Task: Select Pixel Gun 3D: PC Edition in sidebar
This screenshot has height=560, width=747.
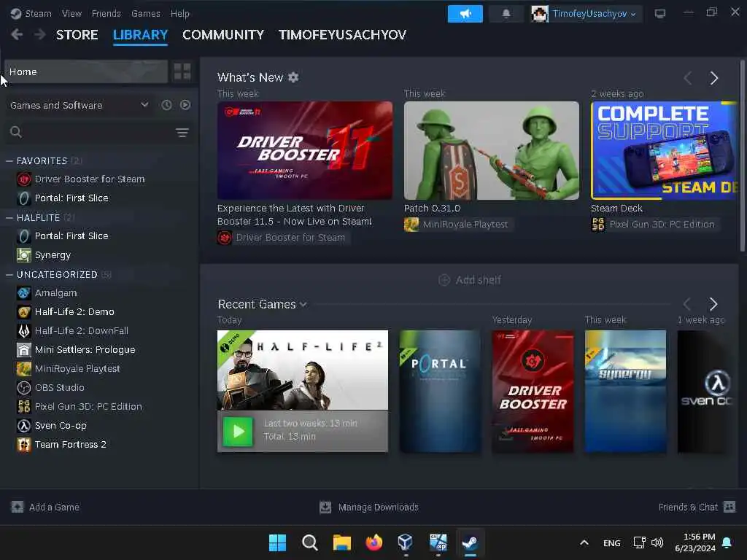Action: (88, 407)
